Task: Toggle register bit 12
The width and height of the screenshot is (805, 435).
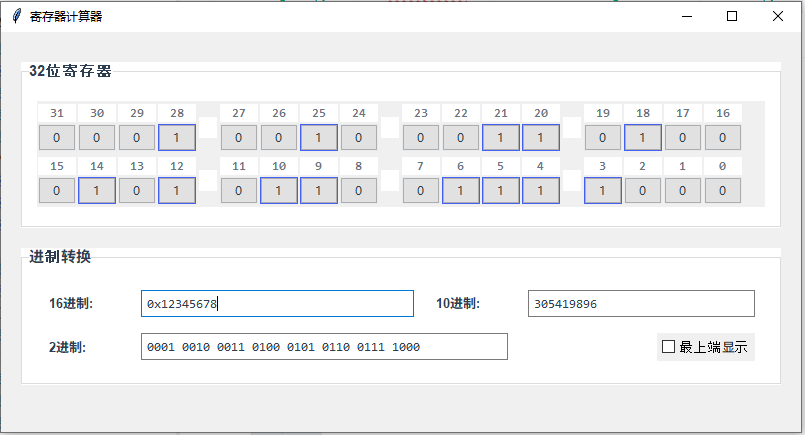Action: (x=177, y=190)
